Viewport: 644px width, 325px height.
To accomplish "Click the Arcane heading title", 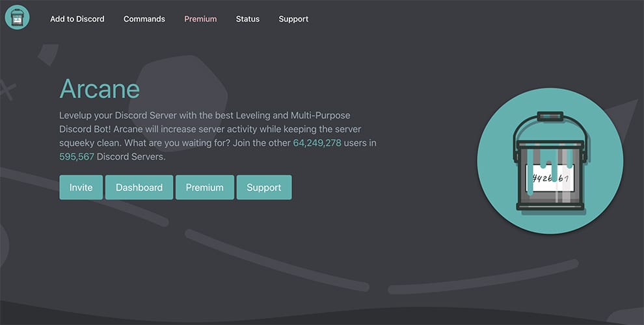I will [100, 88].
